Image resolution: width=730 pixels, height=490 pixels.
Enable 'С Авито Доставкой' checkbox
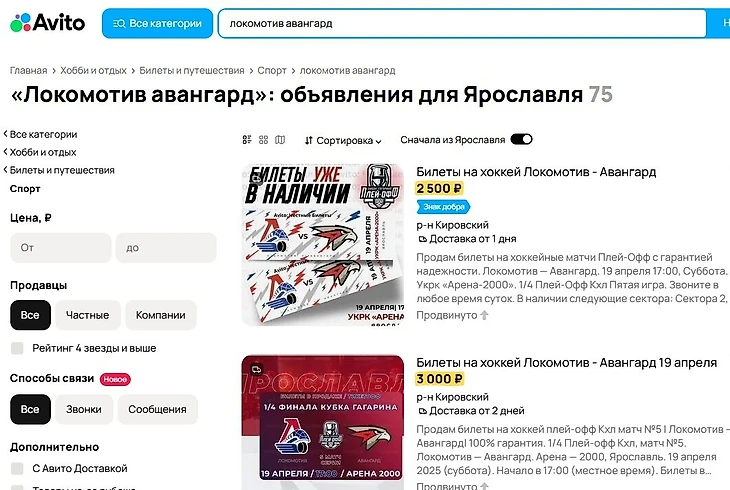(x=17, y=468)
